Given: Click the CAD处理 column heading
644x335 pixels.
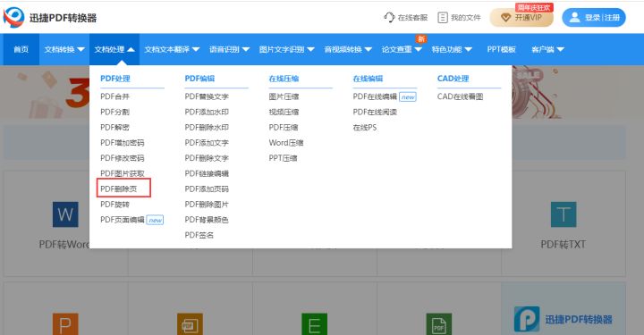Looking at the screenshot, I should pyautogui.click(x=453, y=79).
